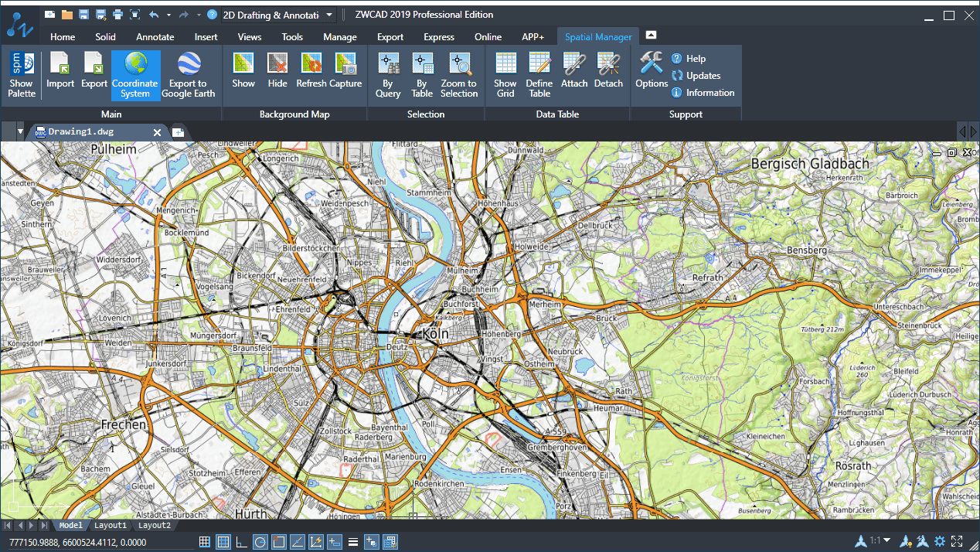Hide the background map
This screenshot has height=552, width=980.
pyautogui.click(x=277, y=71)
